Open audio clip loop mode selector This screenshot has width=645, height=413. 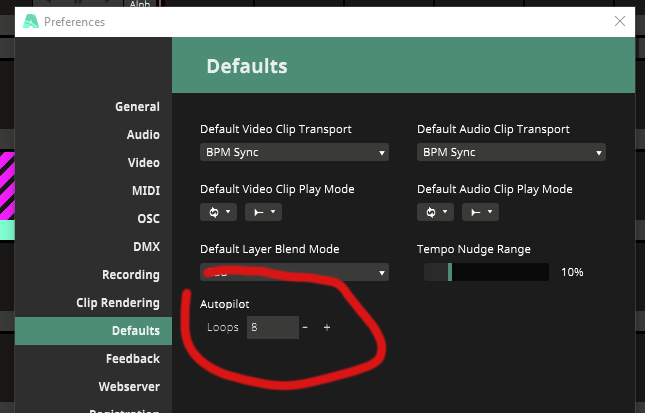435,212
